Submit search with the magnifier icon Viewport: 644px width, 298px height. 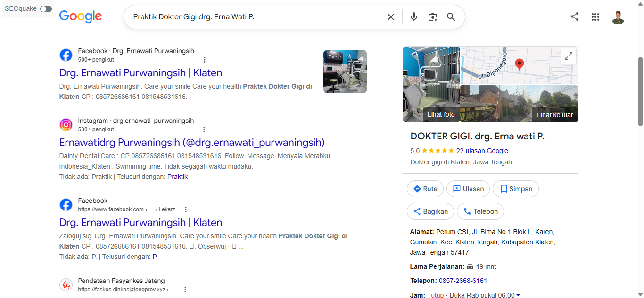(451, 17)
